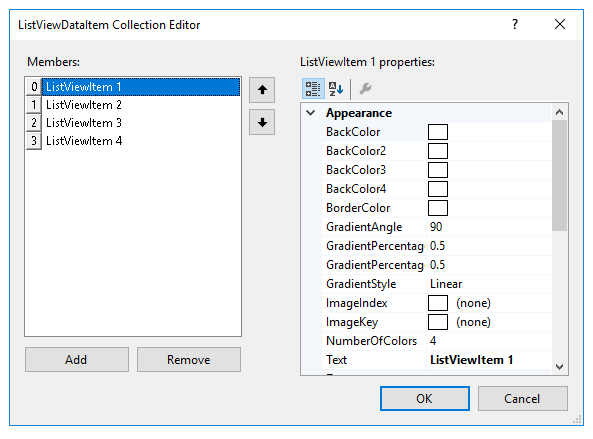The height and width of the screenshot is (439, 593).
Task: Select the NumberOfColors property label
Action: coord(371,341)
